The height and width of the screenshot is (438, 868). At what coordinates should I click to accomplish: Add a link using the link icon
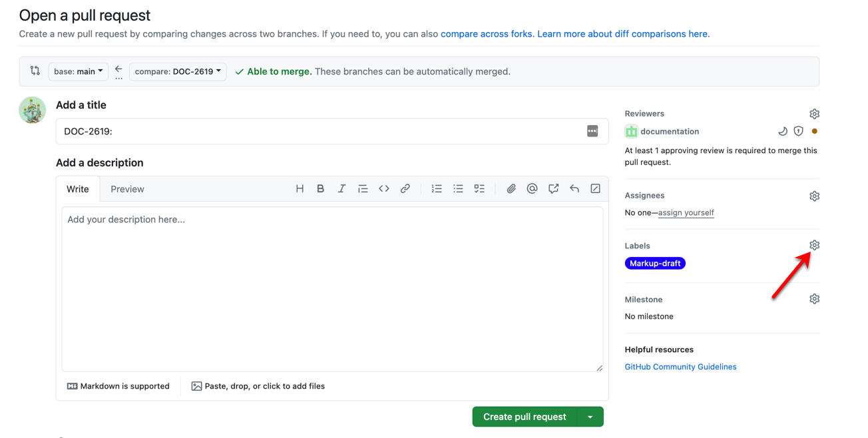(405, 189)
